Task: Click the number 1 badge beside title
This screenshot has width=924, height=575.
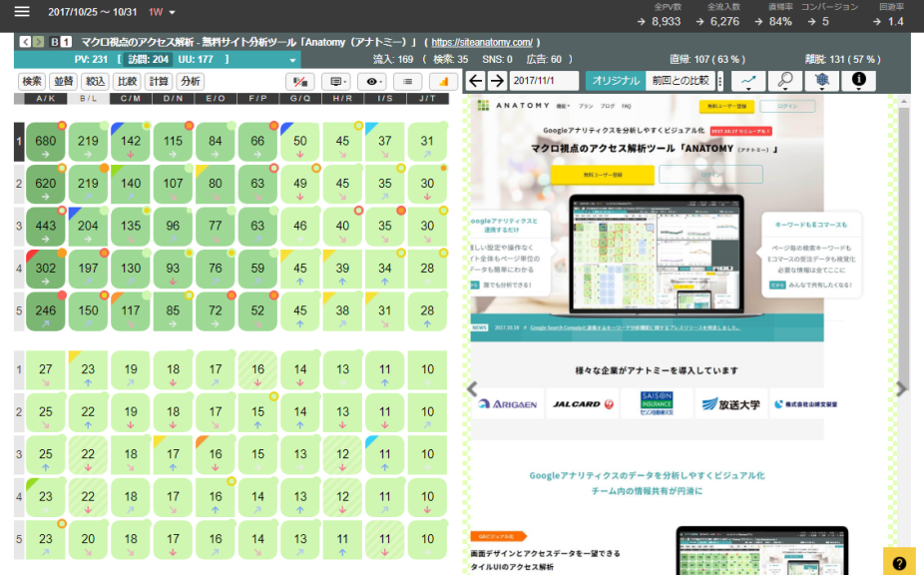Action: coord(67,42)
